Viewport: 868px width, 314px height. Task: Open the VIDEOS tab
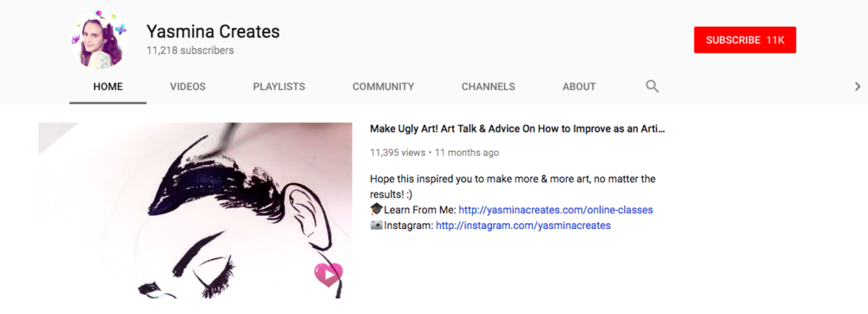coord(187,87)
